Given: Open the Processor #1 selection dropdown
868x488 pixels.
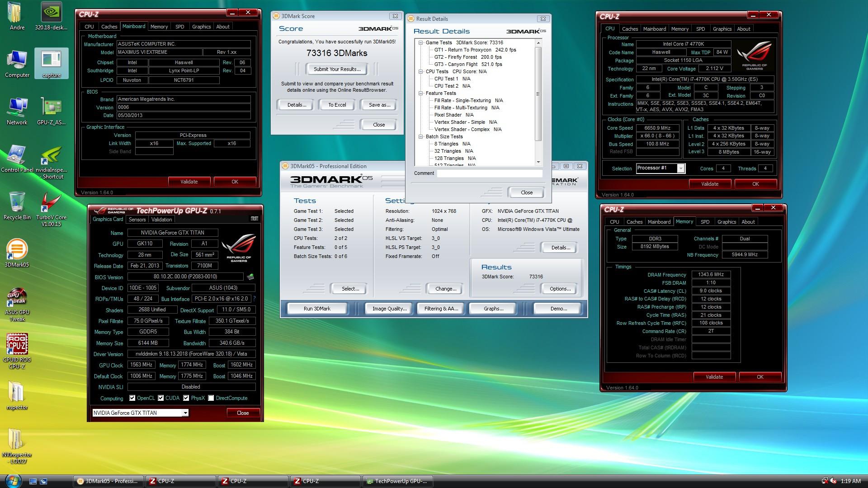Looking at the screenshot, I should (x=681, y=169).
